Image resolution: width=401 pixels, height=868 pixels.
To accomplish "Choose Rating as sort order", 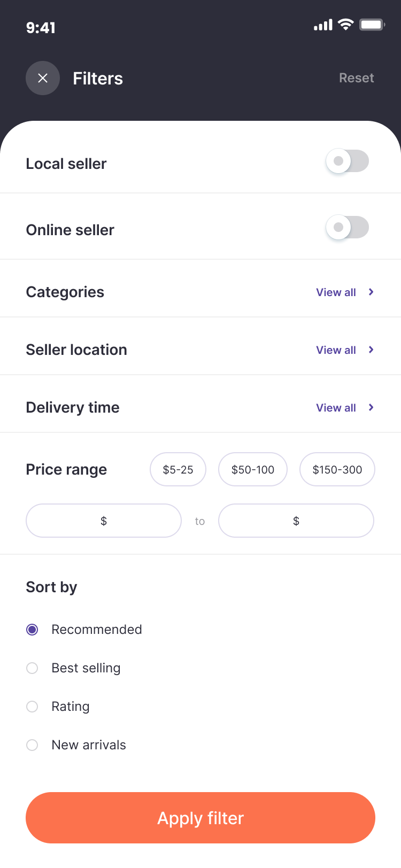I will click(32, 707).
